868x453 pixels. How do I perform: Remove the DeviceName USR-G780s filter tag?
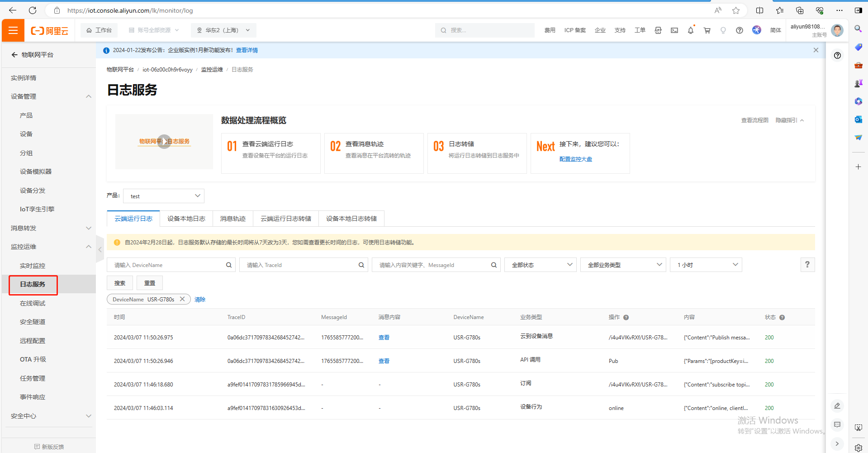click(x=182, y=299)
